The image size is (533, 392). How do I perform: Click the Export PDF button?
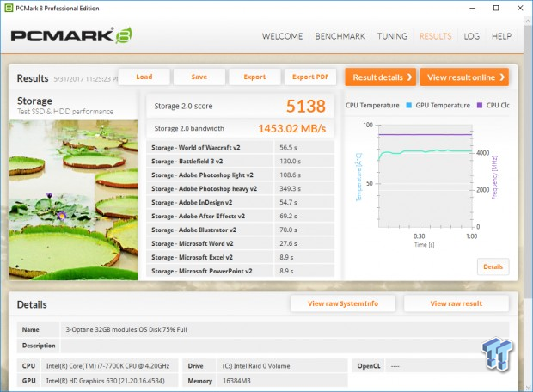click(310, 77)
